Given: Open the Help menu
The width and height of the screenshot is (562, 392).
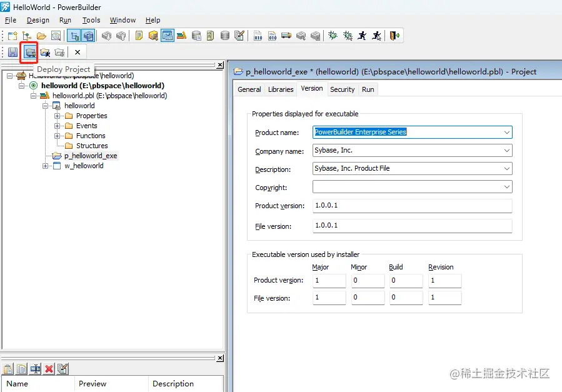Looking at the screenshot, I should point(153,20).
